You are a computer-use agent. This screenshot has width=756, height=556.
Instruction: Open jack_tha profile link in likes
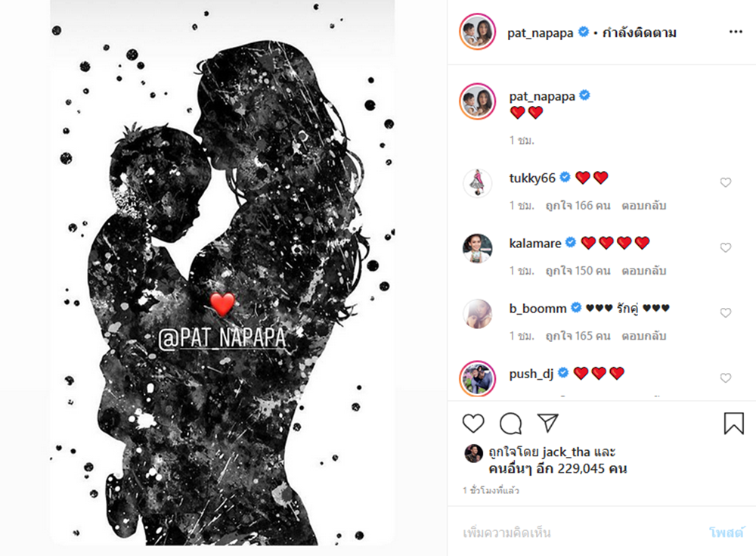(566, 452)
